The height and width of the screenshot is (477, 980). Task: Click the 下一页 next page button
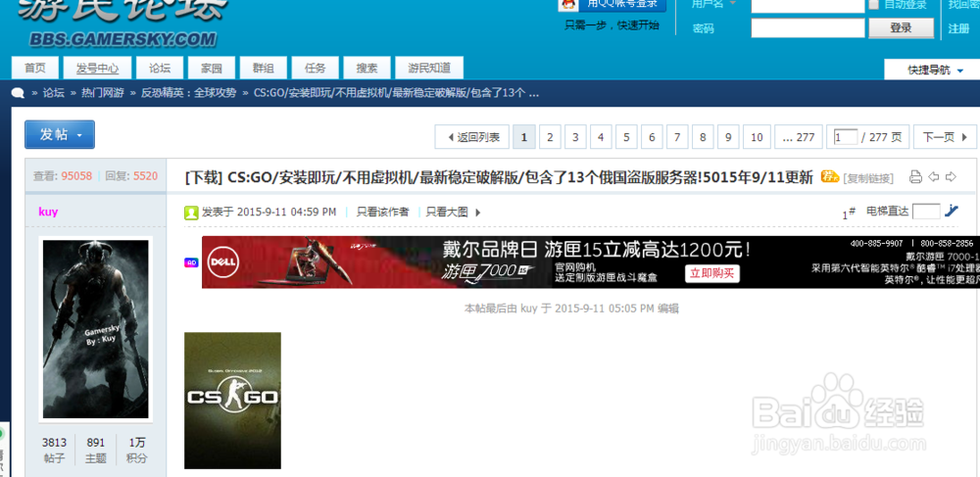pos(945,137)
